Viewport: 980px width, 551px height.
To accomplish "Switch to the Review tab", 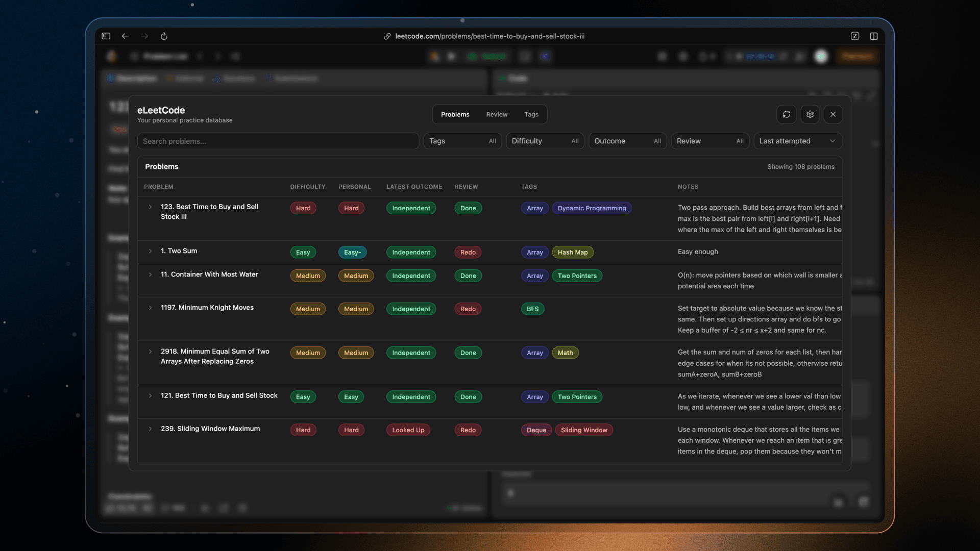I will pyautogui.click(x=497, y=114).
